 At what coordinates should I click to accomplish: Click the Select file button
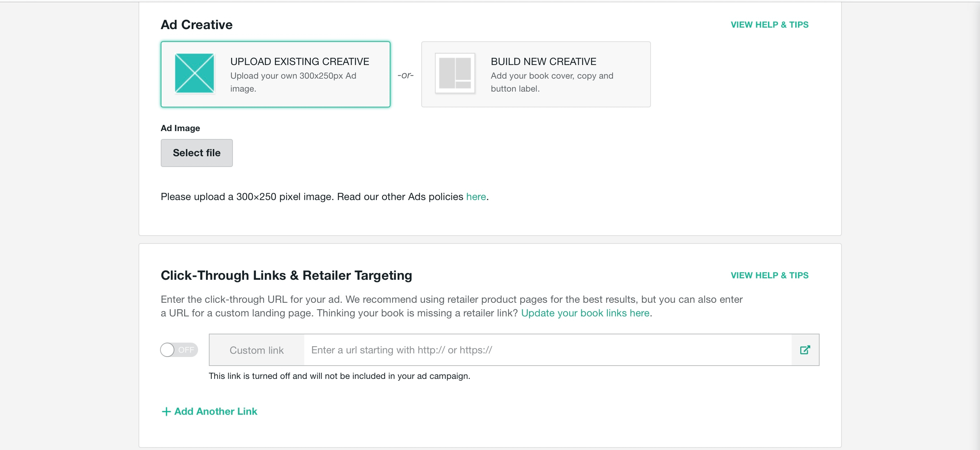[x=197, y=153]
